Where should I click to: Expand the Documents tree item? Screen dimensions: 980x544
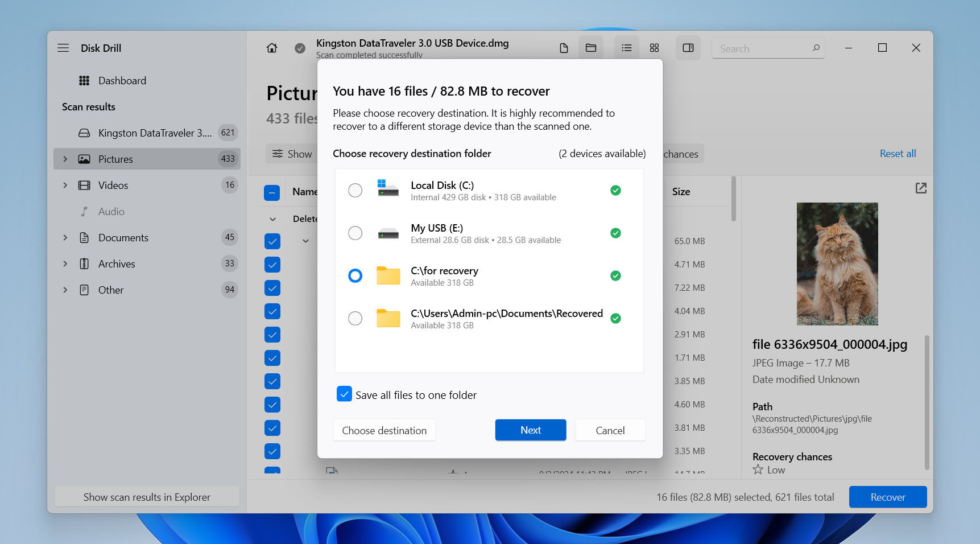(65, 238)
